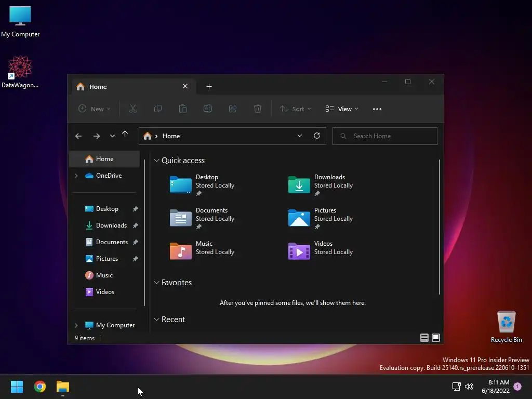Go forward with the right arrow
This screenshot has height=399, width=532.
96,136
